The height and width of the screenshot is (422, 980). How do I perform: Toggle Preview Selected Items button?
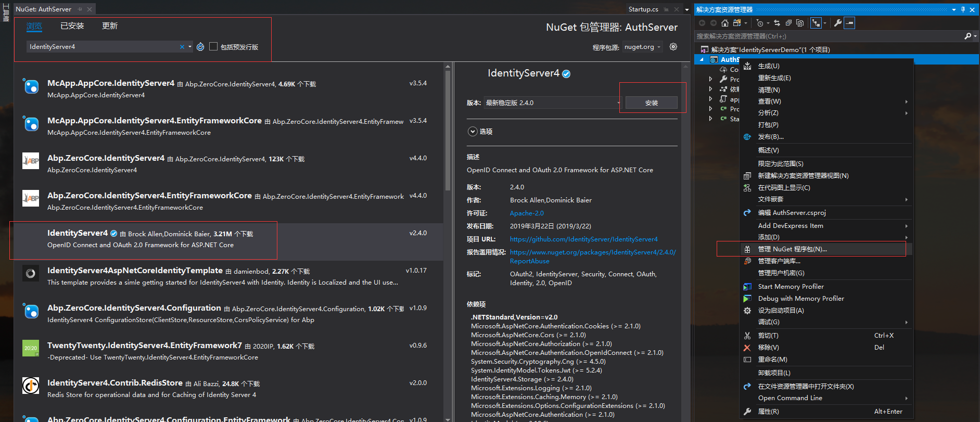[849, 23]
